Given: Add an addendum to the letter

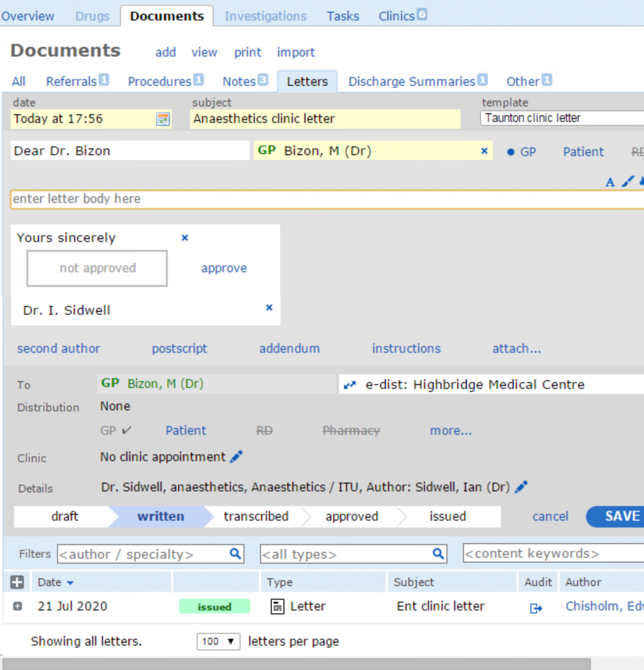Looking at the screenshot, I should pos(289,348).
